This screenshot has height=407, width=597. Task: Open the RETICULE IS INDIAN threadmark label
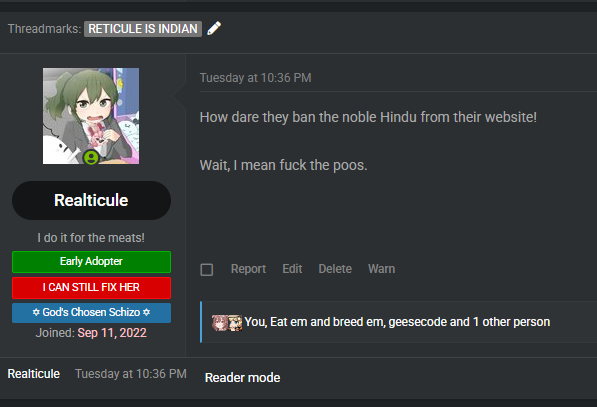tap(143, 29)
